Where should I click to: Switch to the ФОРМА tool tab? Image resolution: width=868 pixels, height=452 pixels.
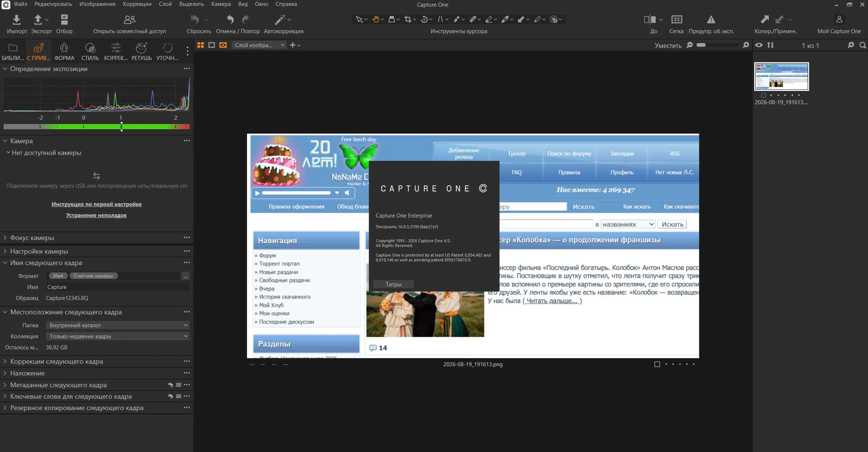coord(64,52)
